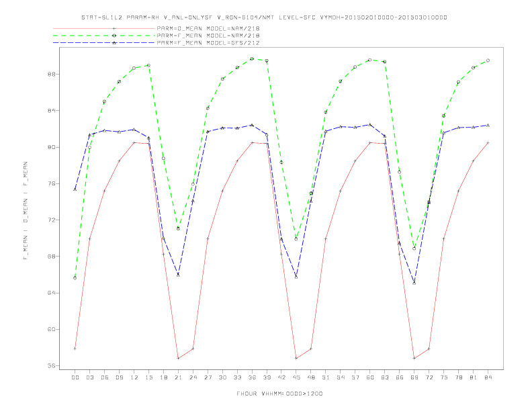This screenshot has width=532, height=411.
Task: Click the vertical axis title F_MEAN | O_MEAN | F_MEAN
Action: [26, 211]
